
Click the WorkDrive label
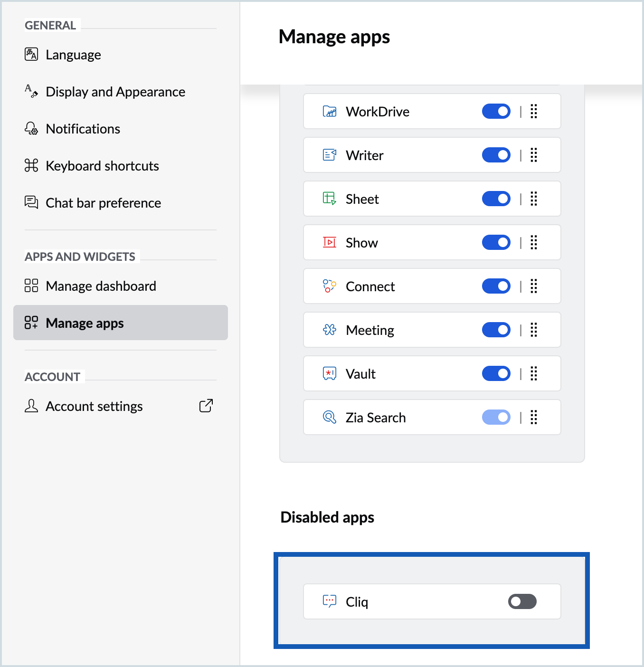tap(378, 112)
